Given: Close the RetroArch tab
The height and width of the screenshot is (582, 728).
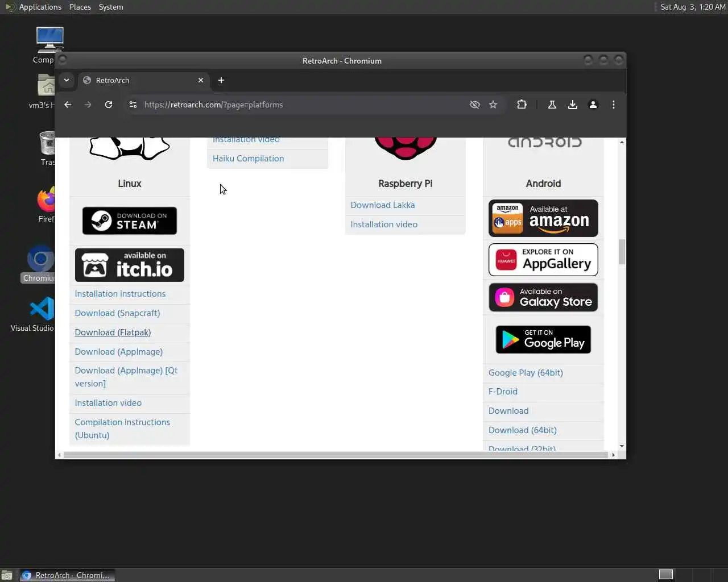Looking at the screenshot, I should pyautogui.click(x=201, y=80).
